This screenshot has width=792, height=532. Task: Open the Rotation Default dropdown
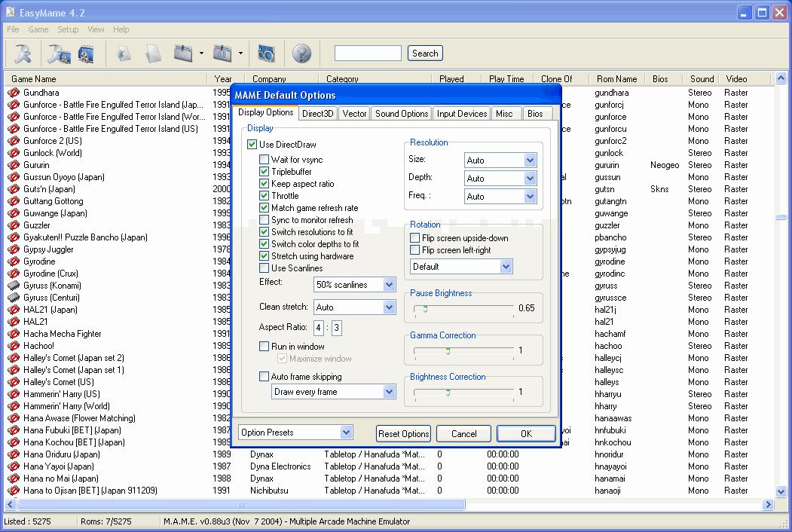click(506, 267)
